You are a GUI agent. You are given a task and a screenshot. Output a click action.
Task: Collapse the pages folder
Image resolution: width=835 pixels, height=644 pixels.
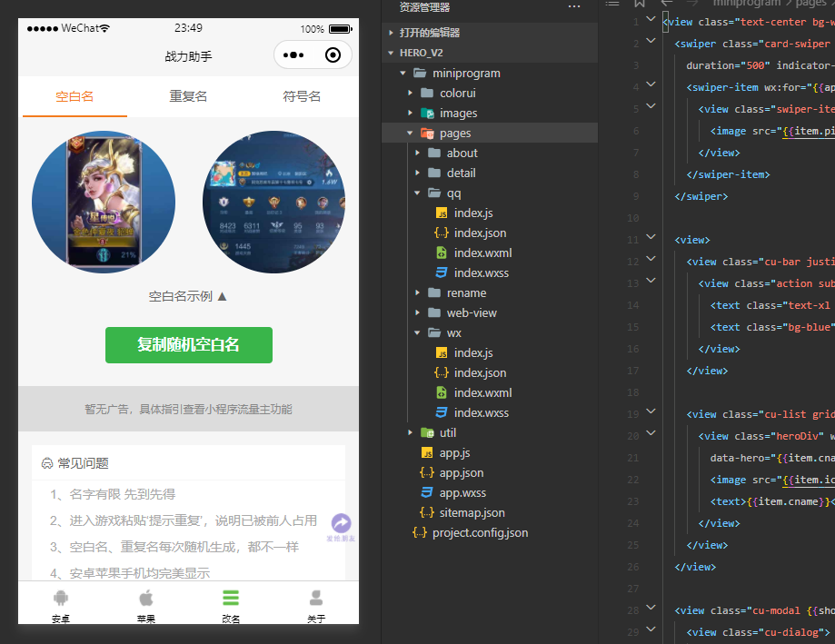[x=410, y=133]
